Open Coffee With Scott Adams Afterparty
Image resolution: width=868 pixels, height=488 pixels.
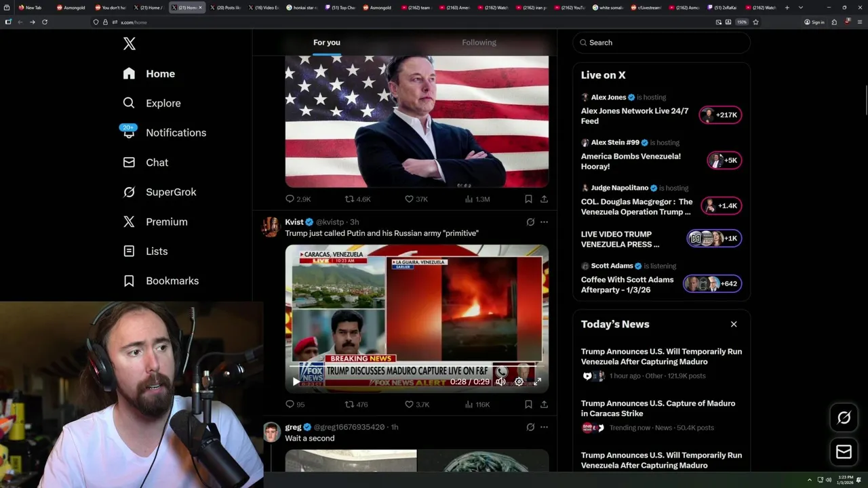tap(627, 285)
